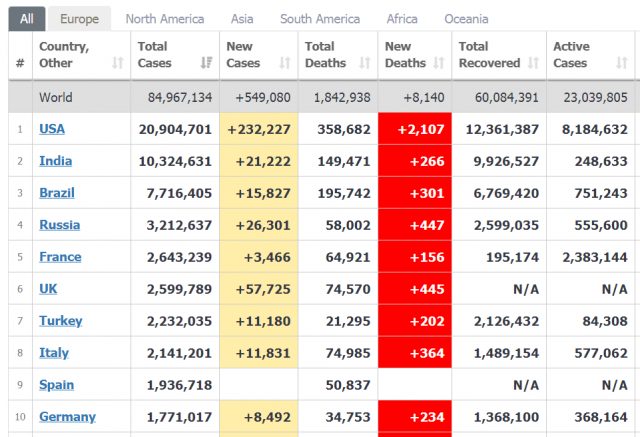Viewport: 640px width, 437px height.
Task: Click the # column header
Action: (x=20, y=63)
